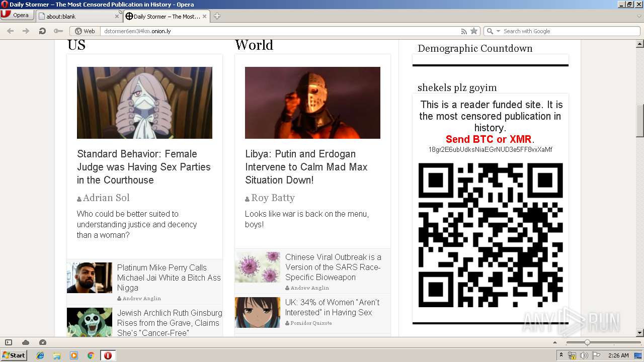Open the female judge article thumbnail

click(x=144, y=103)
